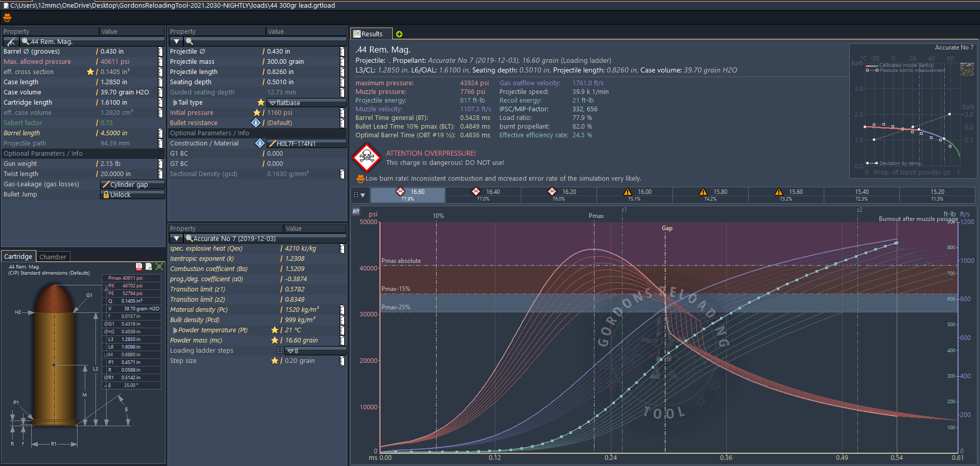Export cartridge drawing as PDF
980x466 pixels.
[x=139, y=266]
